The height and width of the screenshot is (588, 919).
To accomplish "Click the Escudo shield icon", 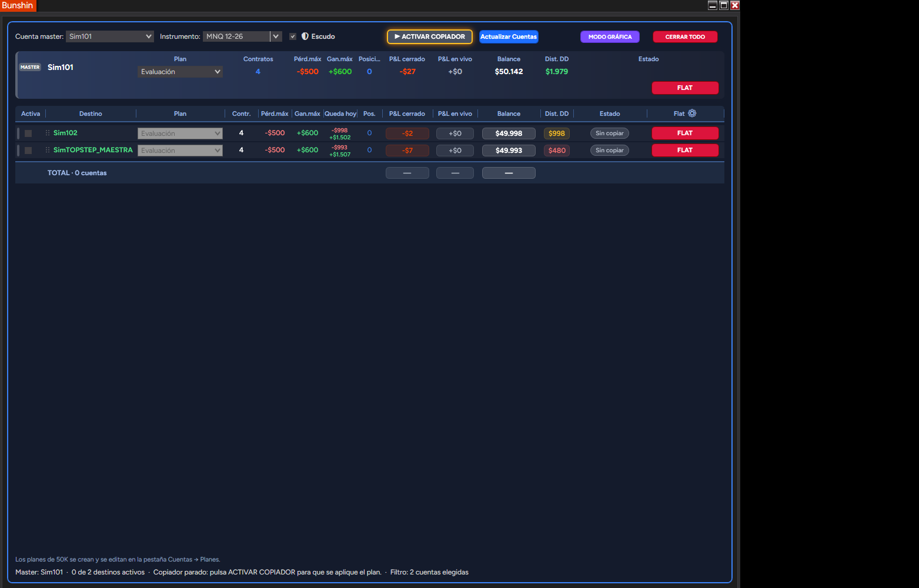I will pos(305,36).
